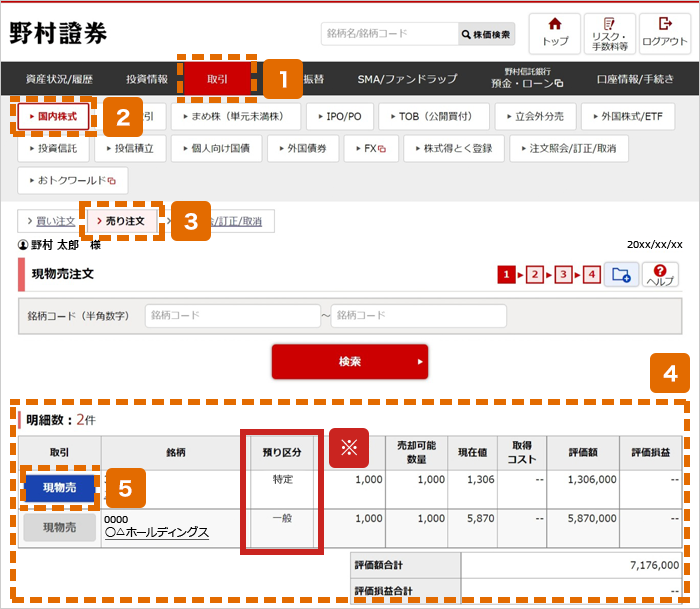Open IPO/PO submenu
This screenshot has width=700, height=609.
pyautogui.click(x=340, y=117)
